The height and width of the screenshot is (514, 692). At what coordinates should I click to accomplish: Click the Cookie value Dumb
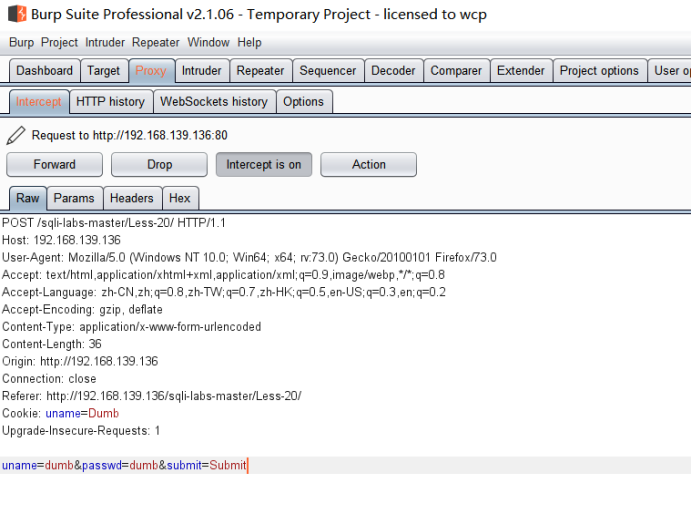104,413
